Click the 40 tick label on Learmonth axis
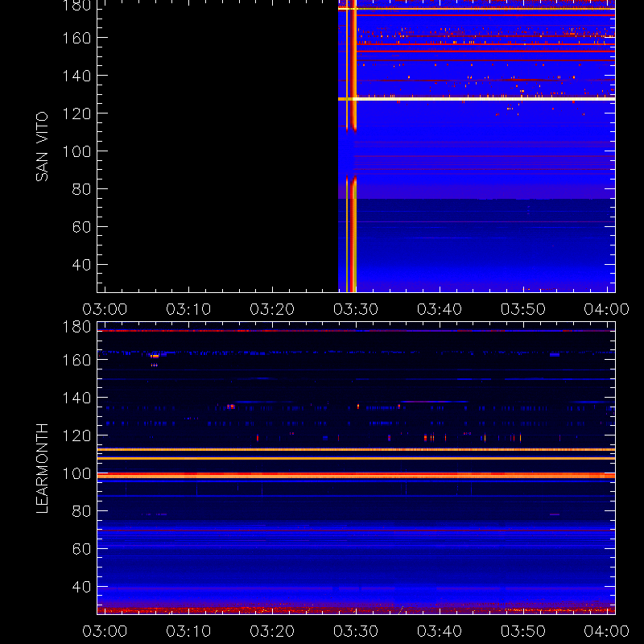 81,587
